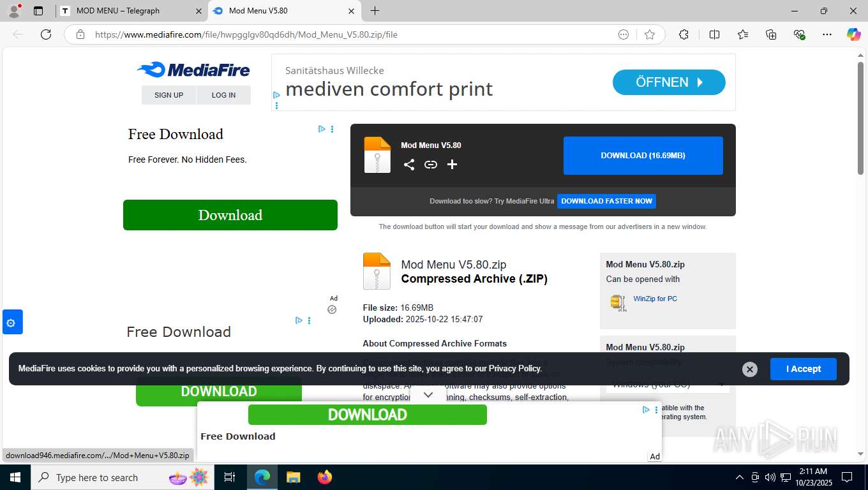Close the MOD MENU – Telegraph tab
This screenshot has height=490, width=868.
(198, 11)
